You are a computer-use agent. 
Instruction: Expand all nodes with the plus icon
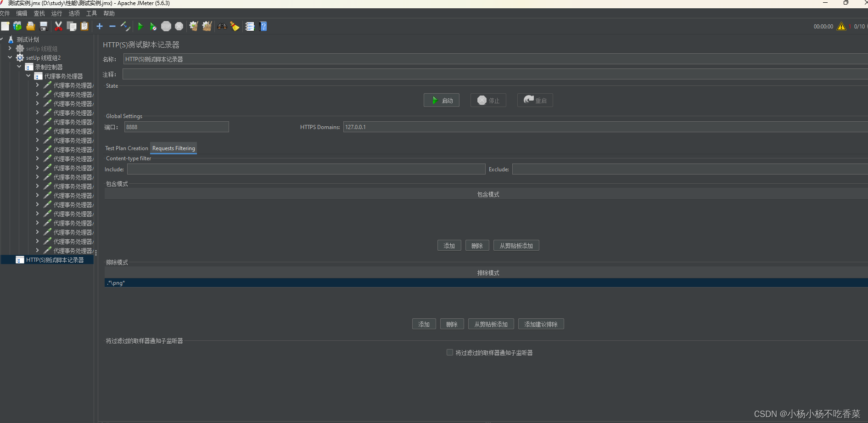point(100,26)
